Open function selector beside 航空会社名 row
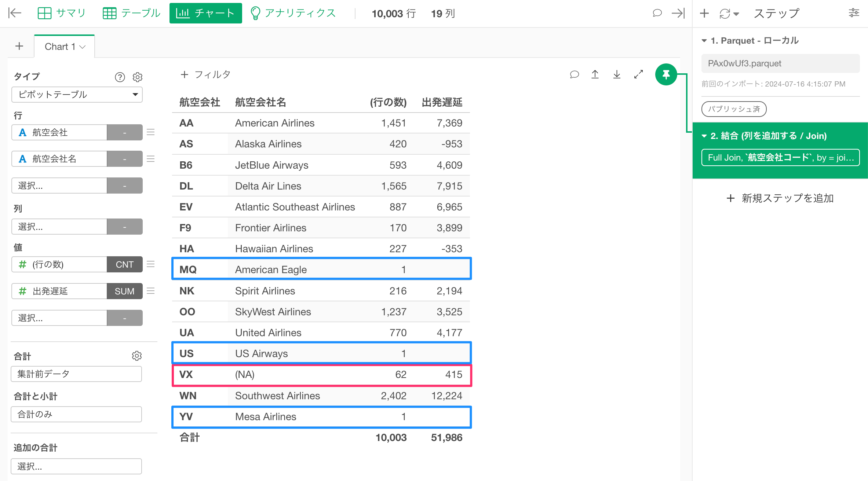The width and height of the screenshot is (868, 481). coord(125,159)
